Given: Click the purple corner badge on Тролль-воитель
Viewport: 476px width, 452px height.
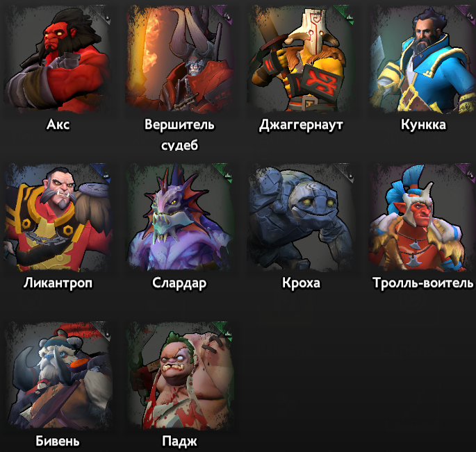Looking at the screenshot, I should point(469,171).
